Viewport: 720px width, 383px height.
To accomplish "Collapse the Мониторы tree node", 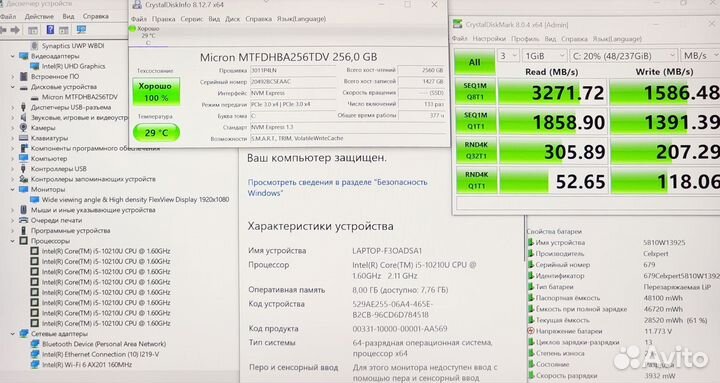I will 12,189.
